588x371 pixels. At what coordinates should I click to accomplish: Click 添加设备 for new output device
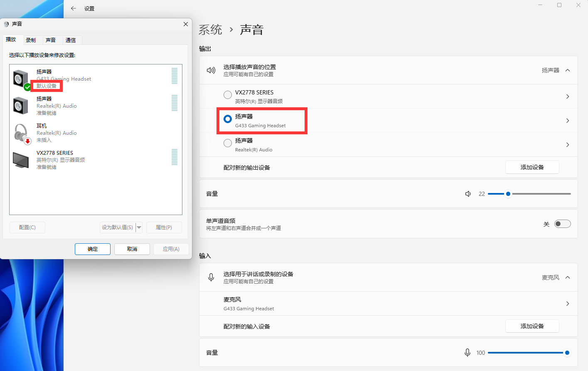click(532, 167)
